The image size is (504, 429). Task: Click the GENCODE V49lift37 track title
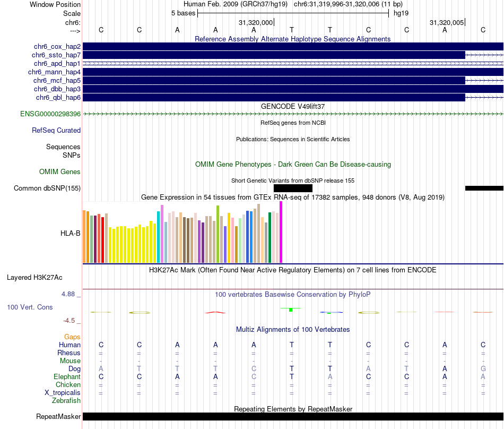point(292,106)
